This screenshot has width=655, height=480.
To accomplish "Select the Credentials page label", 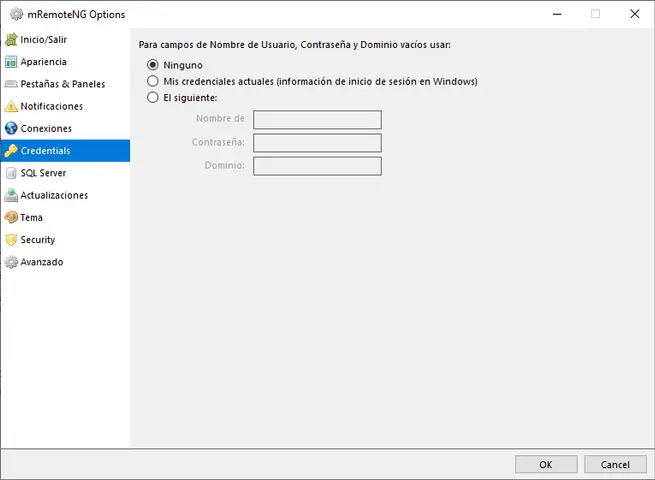I will click(x=46, y=150).
